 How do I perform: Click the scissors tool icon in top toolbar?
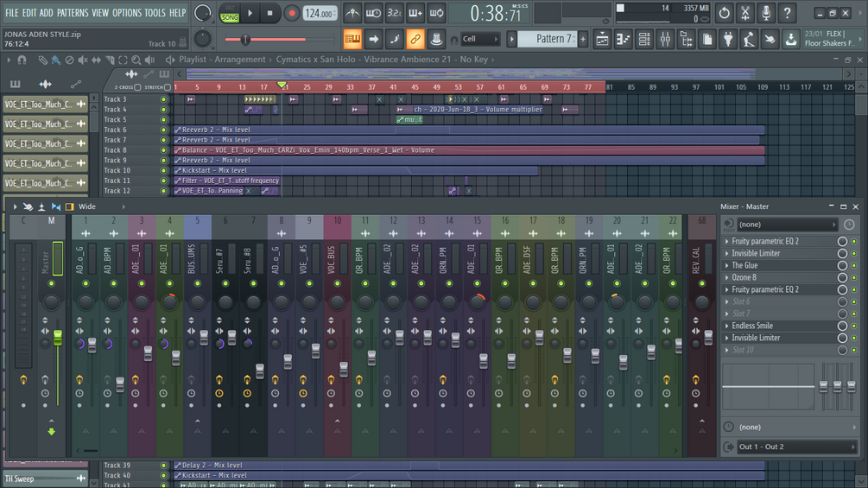coord(745,13)
